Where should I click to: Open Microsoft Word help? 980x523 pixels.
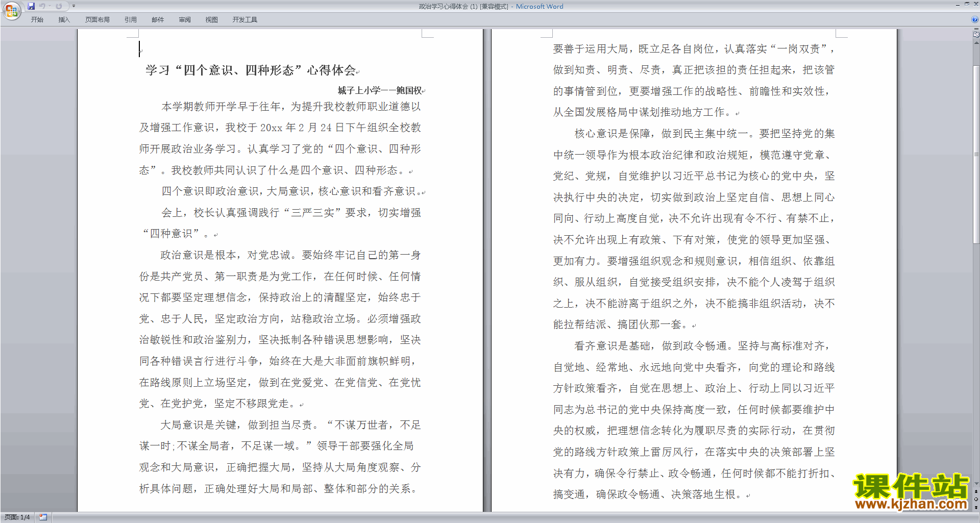(x=975, y=19)
